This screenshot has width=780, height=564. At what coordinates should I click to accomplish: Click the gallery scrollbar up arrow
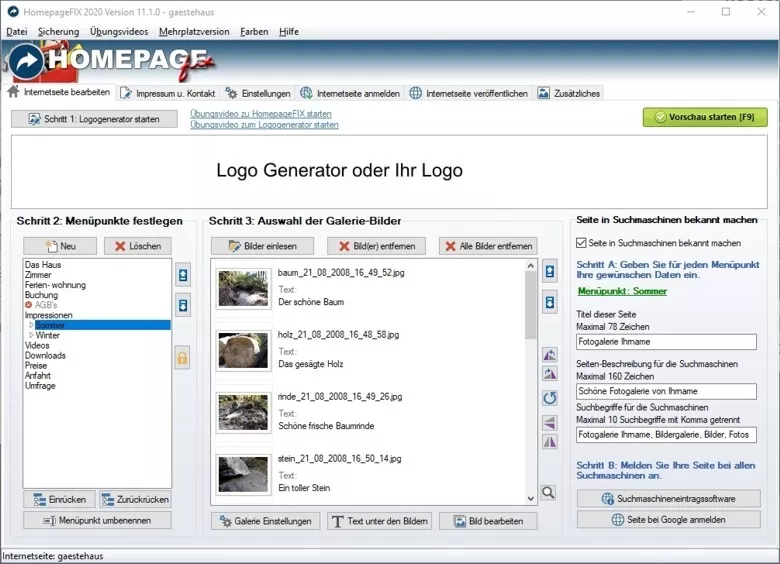point(531,266)
